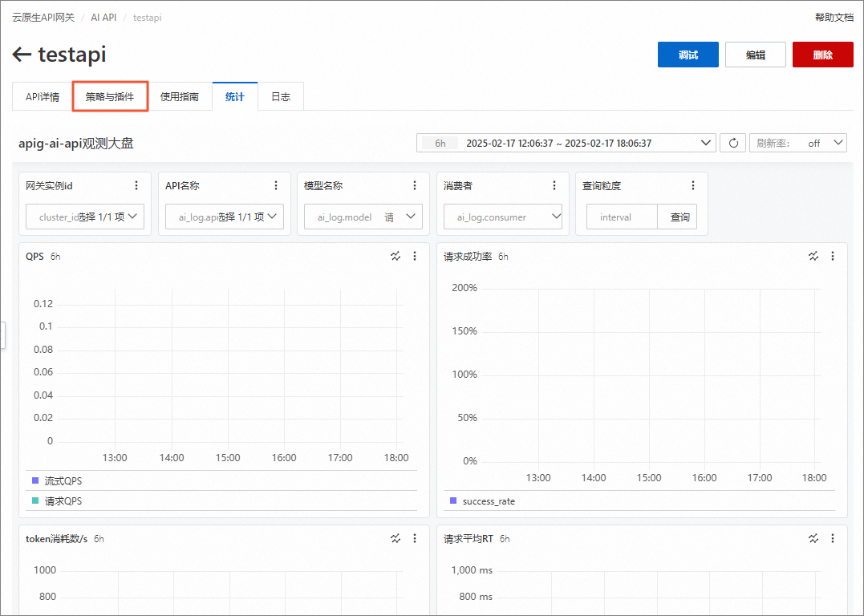Viewport: 864px width, 616px height.
Task: Expand the ai_log.consumer dropdown
Action: pyautogui.click(x=502, y=217)
